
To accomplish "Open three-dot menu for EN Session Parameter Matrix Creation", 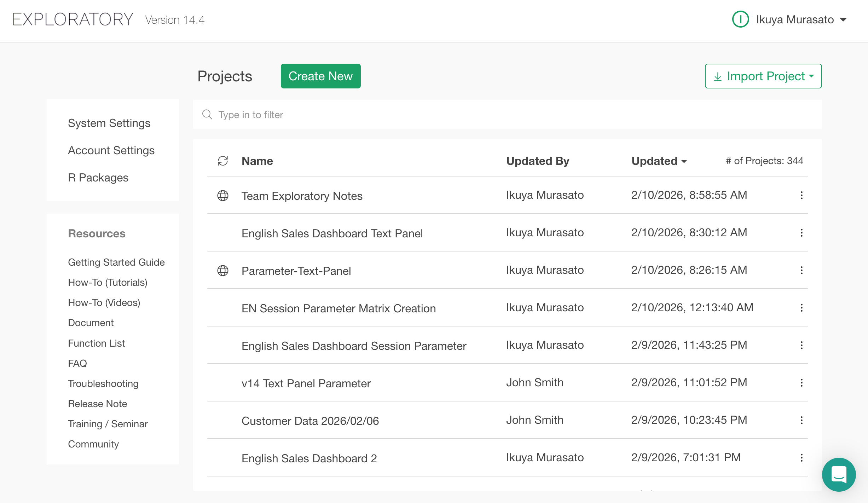I will [802, 308].
